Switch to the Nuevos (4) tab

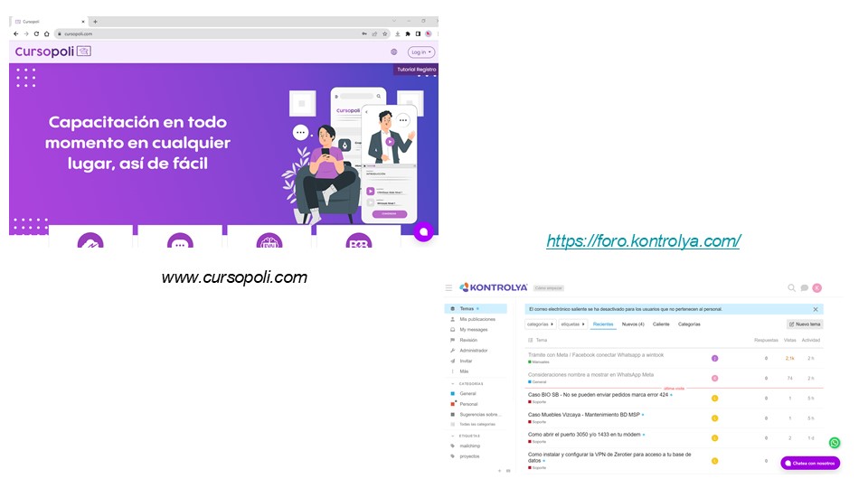tap(633, 324)
